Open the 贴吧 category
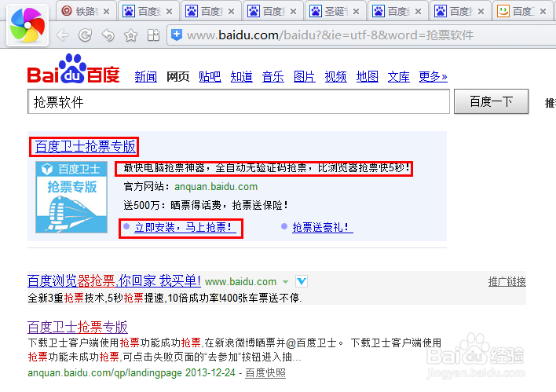 coord(210,77)
